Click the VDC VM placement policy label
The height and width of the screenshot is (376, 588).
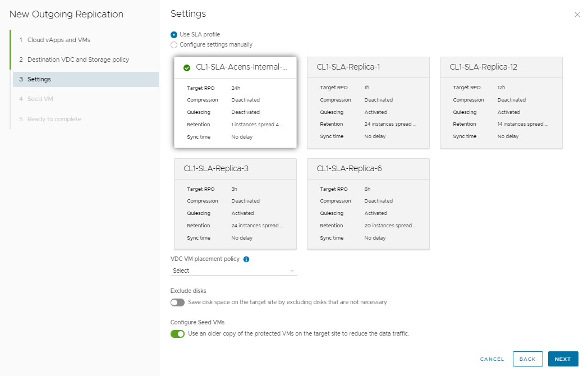tap(205, 259)
